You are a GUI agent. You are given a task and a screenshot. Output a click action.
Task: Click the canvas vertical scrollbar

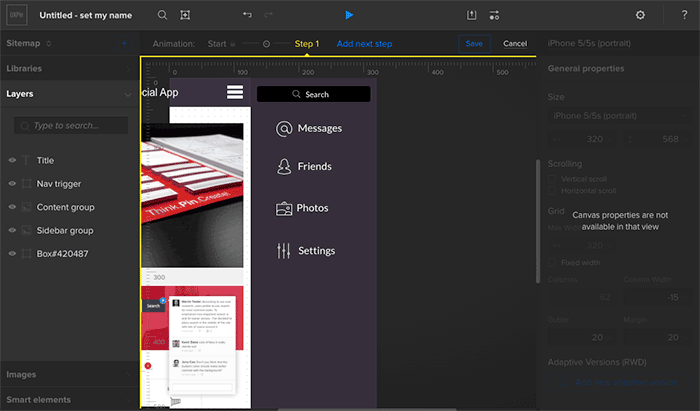[538, 221]
